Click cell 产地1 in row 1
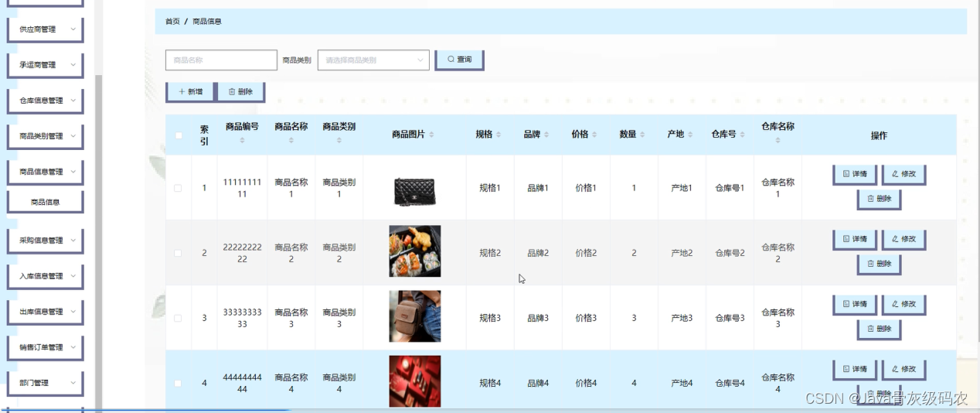 click(x=682, y=188)
